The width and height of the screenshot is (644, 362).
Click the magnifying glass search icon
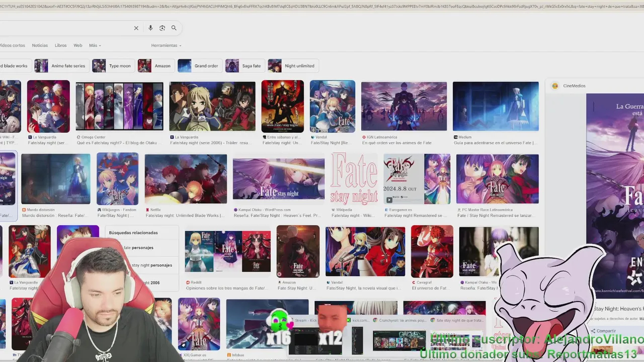pos(174,28)
